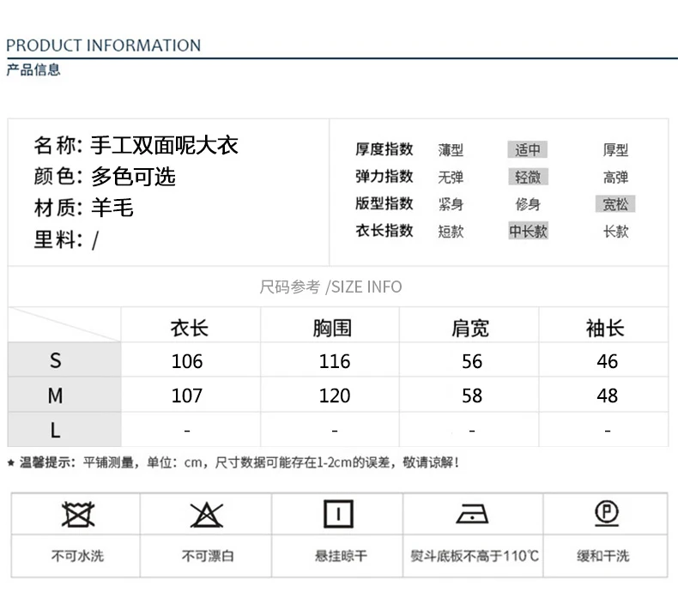This screenshot has width=678, height=616.
Task: Click the 袖长 column header
Action: 605,328
